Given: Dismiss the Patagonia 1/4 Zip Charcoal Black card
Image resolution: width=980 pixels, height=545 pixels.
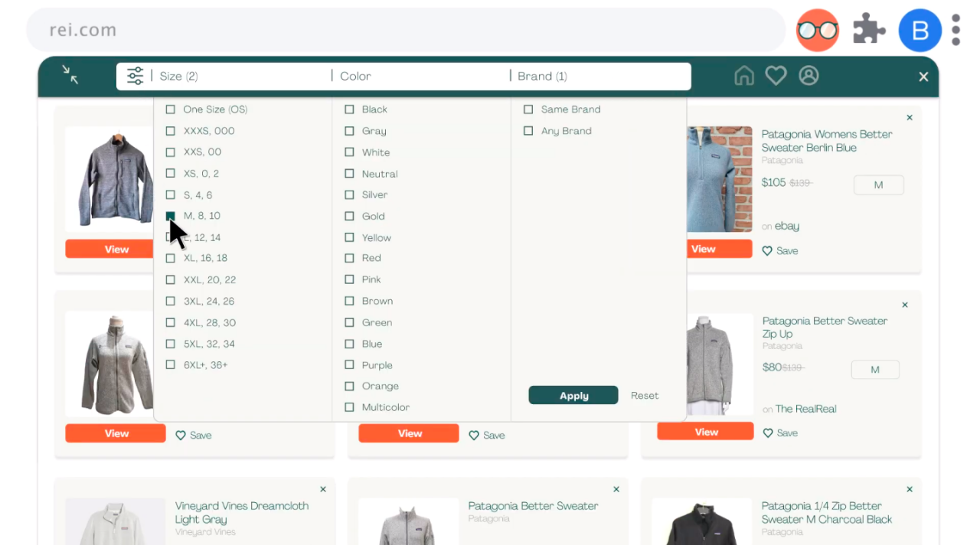Looking at the screenshot, I should click(910, 489).
